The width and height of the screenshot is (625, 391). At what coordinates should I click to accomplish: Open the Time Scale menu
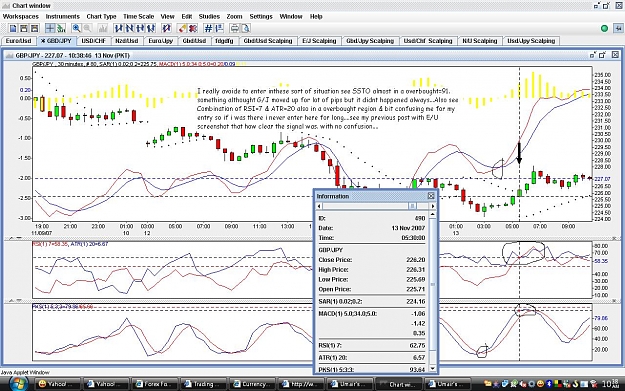138,16
